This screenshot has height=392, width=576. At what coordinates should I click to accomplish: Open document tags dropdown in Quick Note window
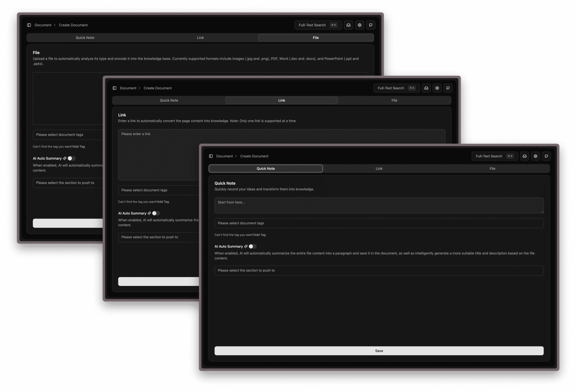[379, 223]
